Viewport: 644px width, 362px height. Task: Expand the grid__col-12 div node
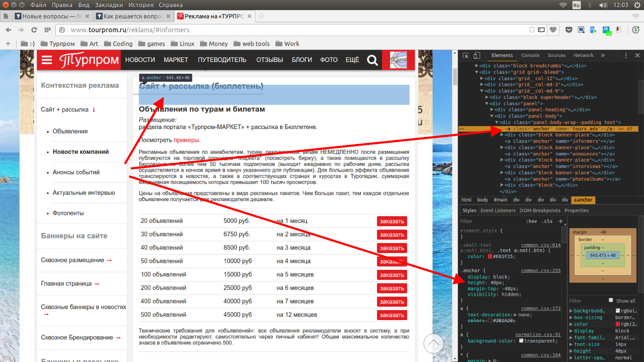click(482, 78)
